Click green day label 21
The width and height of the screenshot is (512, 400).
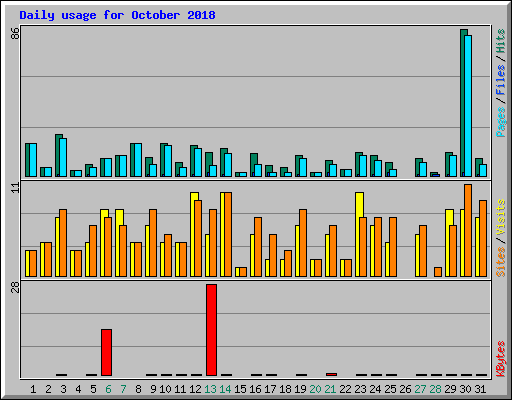click(x=330, y=389)
